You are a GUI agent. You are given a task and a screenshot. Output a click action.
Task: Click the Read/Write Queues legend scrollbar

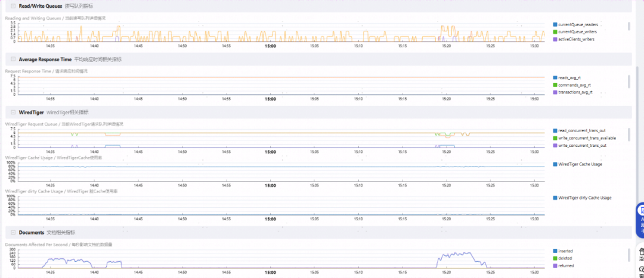pos(628,26)
